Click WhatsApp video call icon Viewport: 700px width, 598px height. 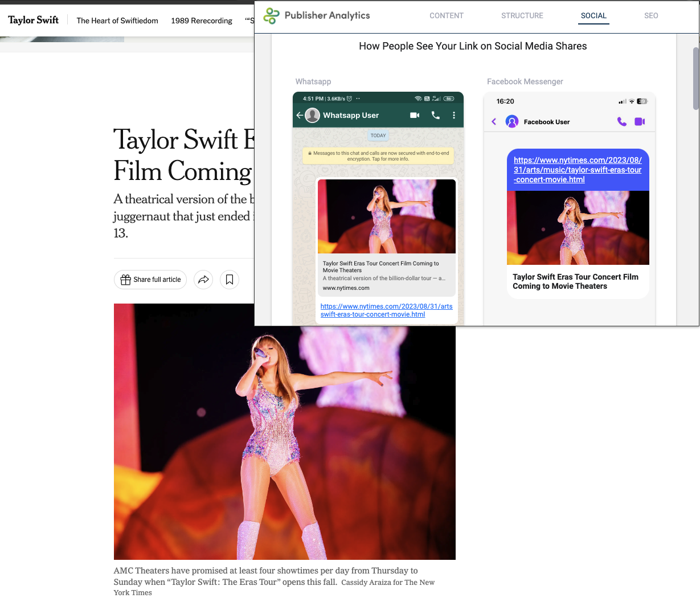tap(415, 115)
